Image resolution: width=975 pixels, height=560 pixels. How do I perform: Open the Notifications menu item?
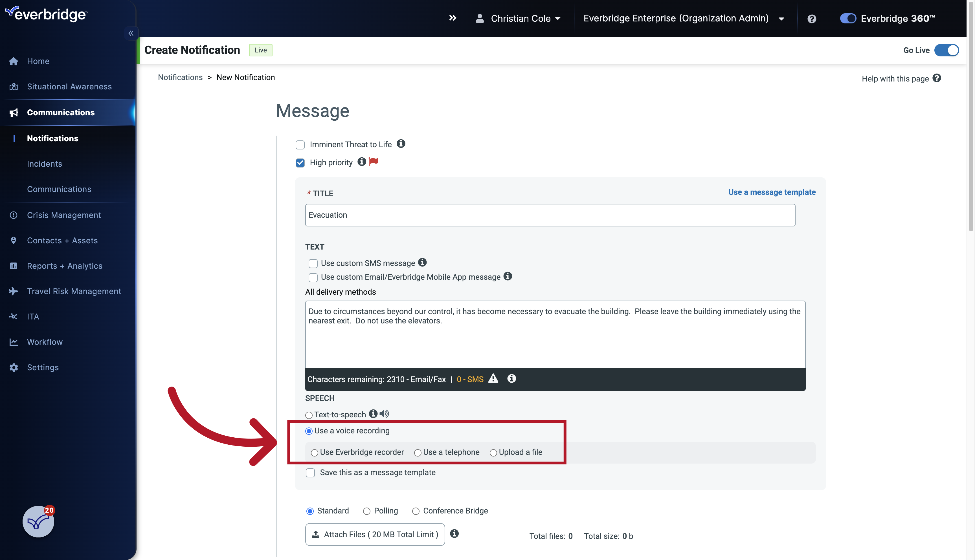coord(53,138)
